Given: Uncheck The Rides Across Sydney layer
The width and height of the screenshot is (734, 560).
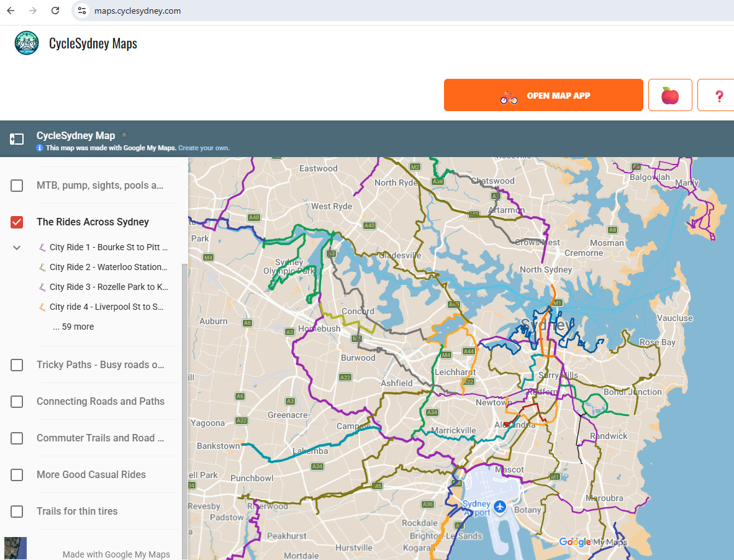Looking at the screenshot, I should pyautogui.click(x=17, y=222).
